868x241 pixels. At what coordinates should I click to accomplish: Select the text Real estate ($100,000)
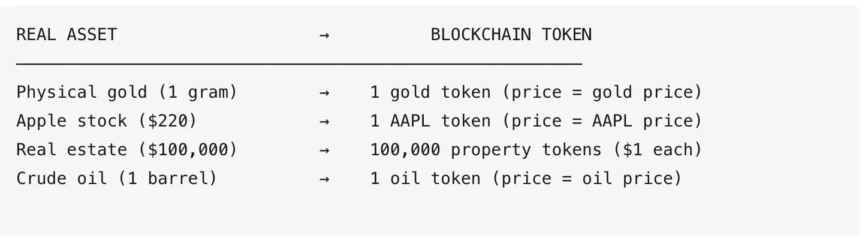tap(127, 150)
